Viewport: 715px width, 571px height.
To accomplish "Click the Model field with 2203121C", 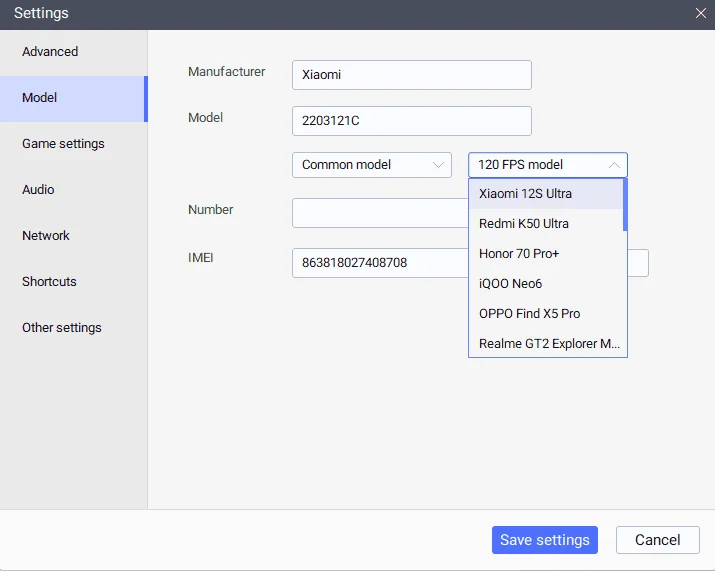I will pyautogui.click(x=412, y=121).
